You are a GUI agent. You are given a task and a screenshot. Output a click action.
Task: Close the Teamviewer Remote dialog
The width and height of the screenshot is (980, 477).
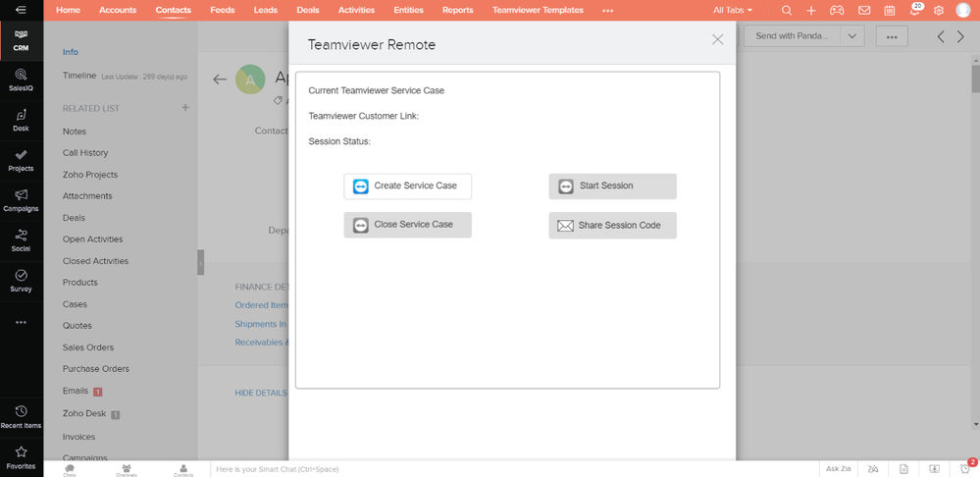[x=717, y=39]
